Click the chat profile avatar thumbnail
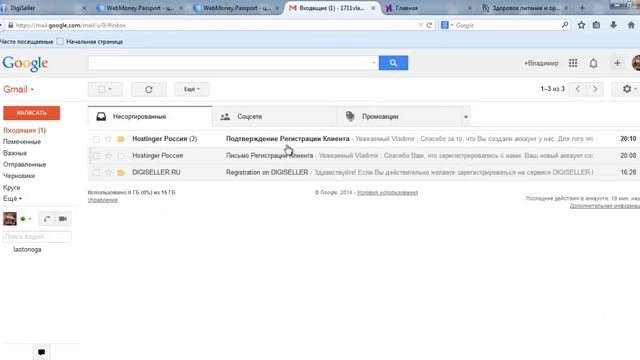The height and width of the screenshot is (360, 640). tap(10, 219)
